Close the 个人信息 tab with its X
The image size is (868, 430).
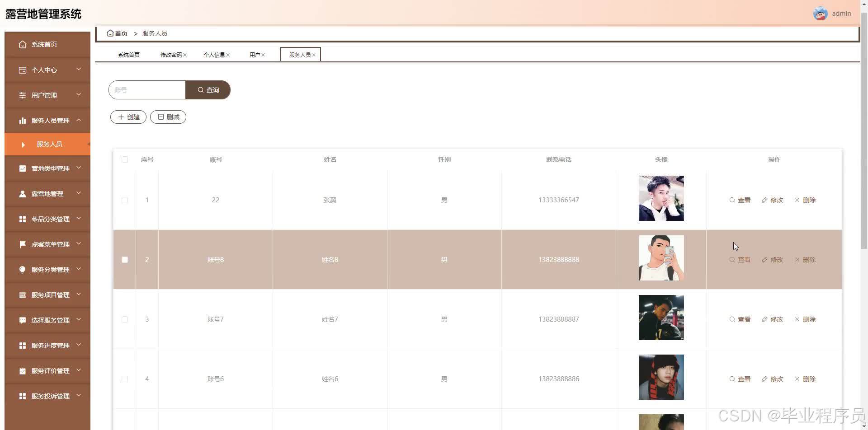click(x=228, y=55)
